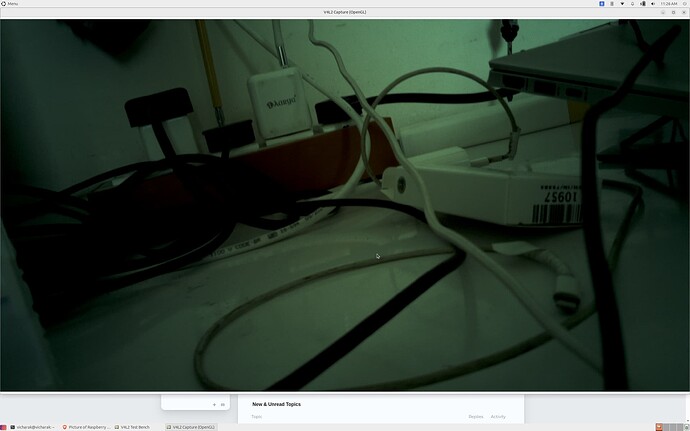The width and height of the screenshot is (690, 431).
Task: Close the V4L2 Capture window
Action: click(x=684, y=12)
